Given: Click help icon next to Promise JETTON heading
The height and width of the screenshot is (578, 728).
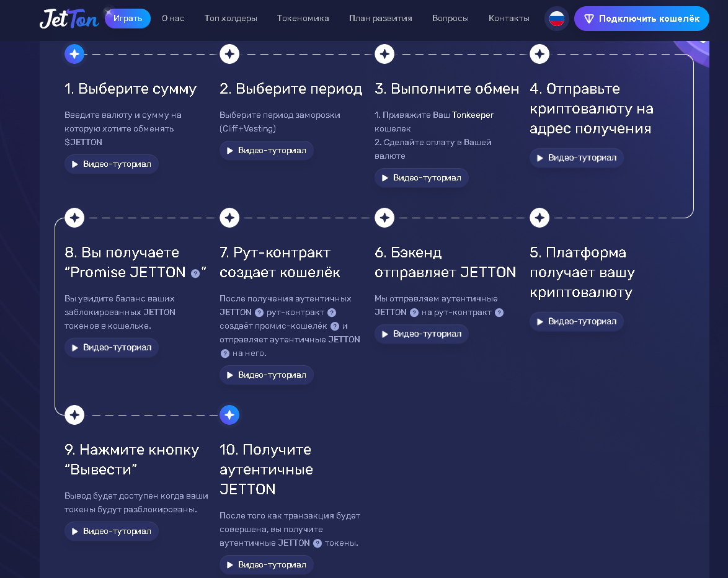Looking at the screenshot, I should [195, 273].
